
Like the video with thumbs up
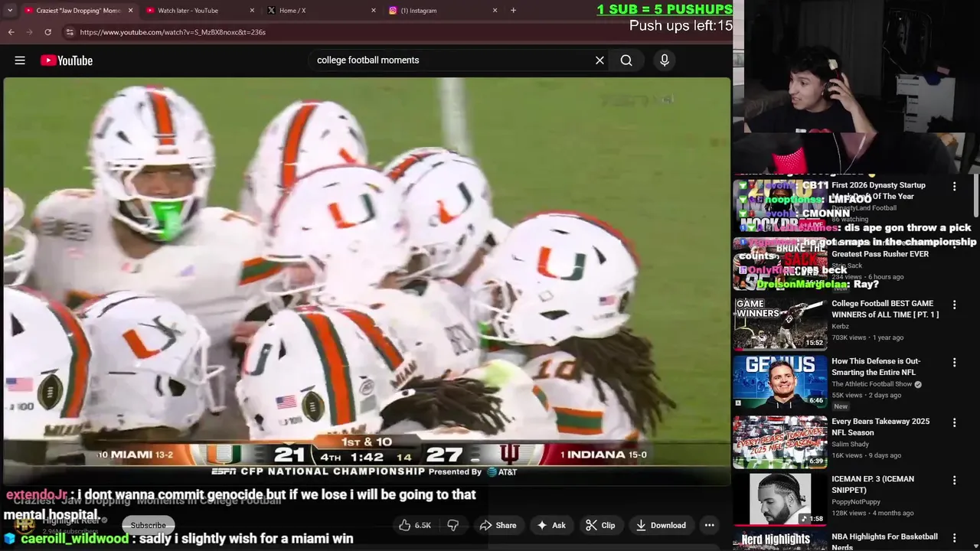coord(414,525)
